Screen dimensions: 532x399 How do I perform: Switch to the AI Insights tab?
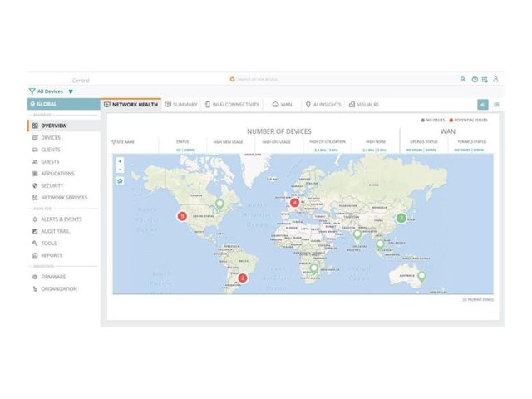(x=323, y=105)
